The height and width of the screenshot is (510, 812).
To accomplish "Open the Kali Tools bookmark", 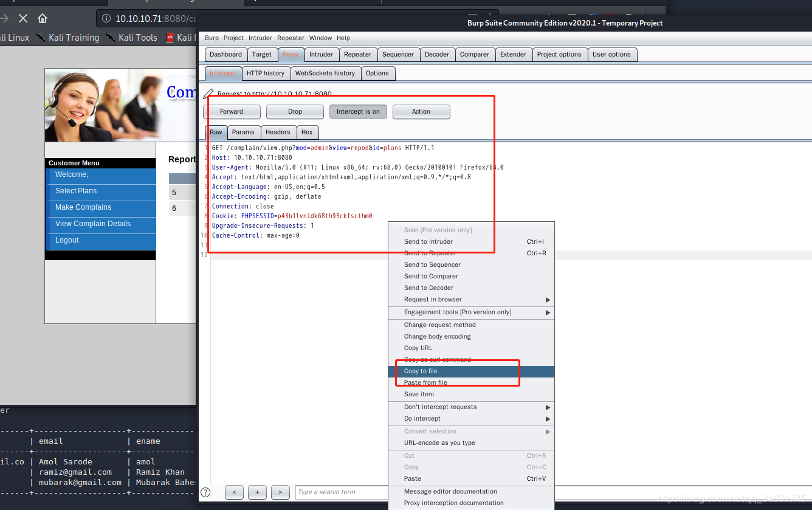I will [x=132, y=38].
